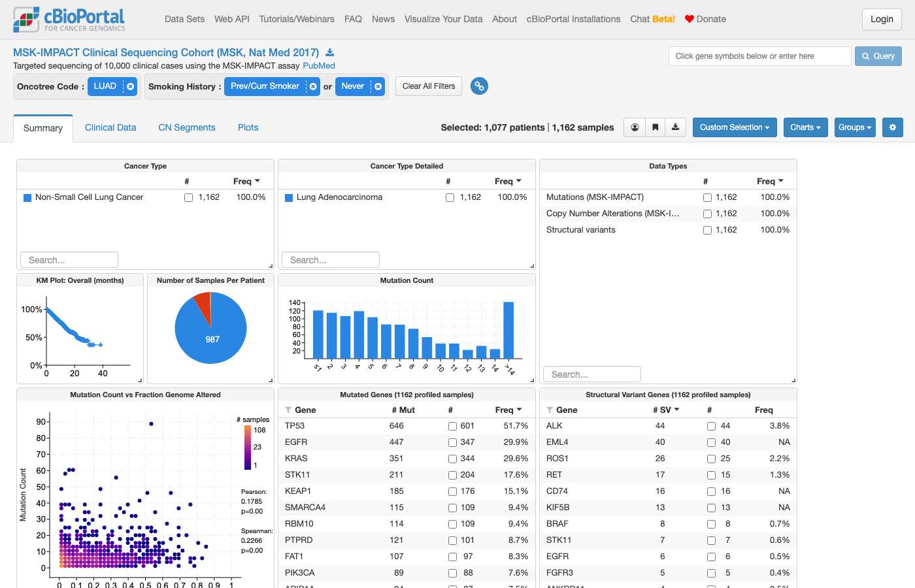This screenshot has height=588, width=915.
Task: Check the Non-Small Cell Lung Cancer checkbox
Action: click(188, 197)
